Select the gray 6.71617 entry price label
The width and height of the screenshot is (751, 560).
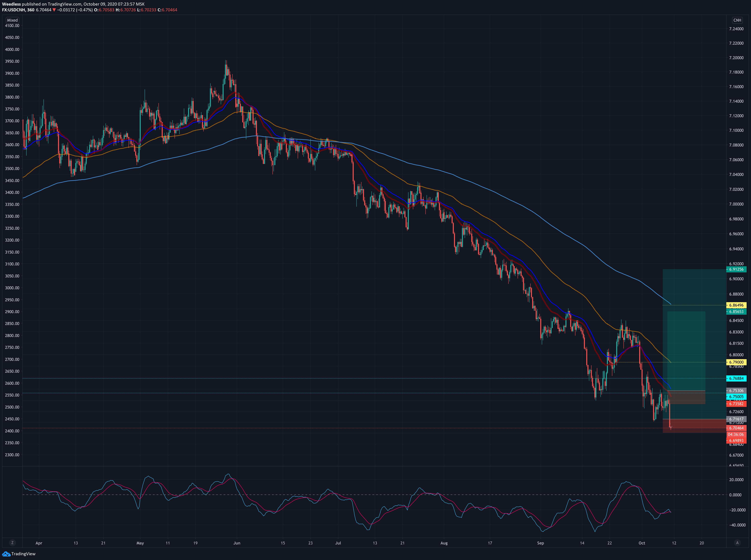click(x=736, y=419)
